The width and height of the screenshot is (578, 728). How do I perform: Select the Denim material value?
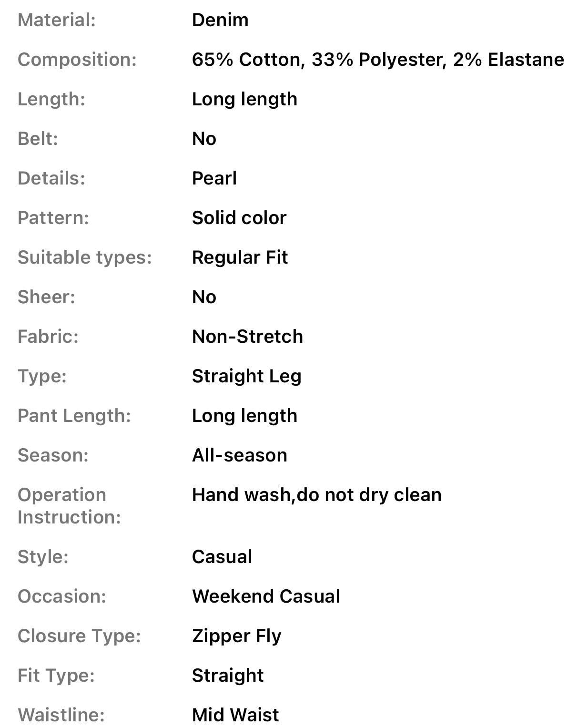click(220, 20)
